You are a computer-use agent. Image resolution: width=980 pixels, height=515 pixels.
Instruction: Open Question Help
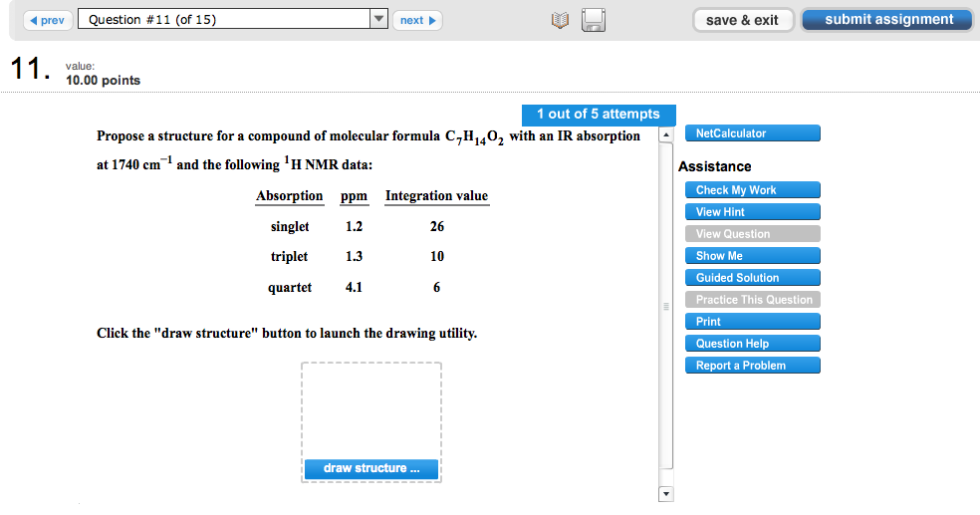click(752, 344)
